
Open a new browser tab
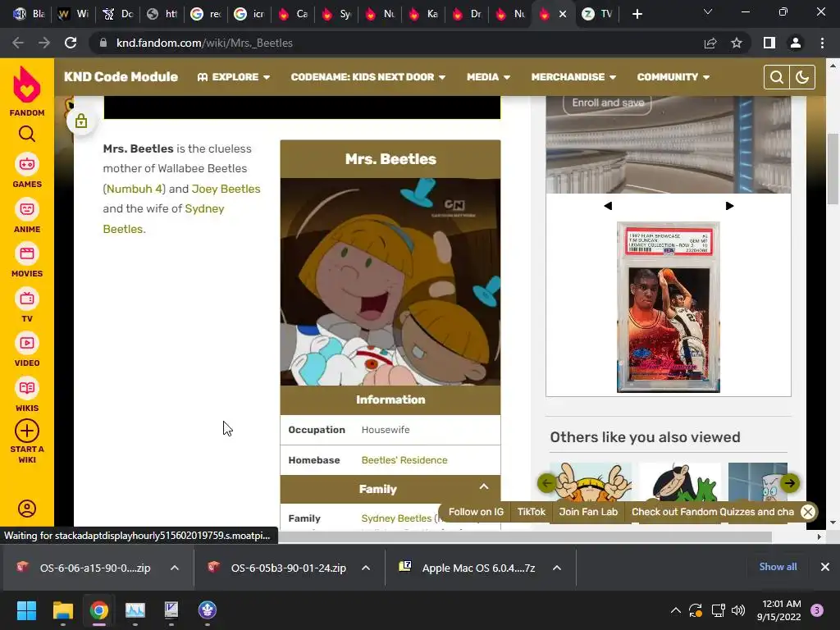coord(637,14)
